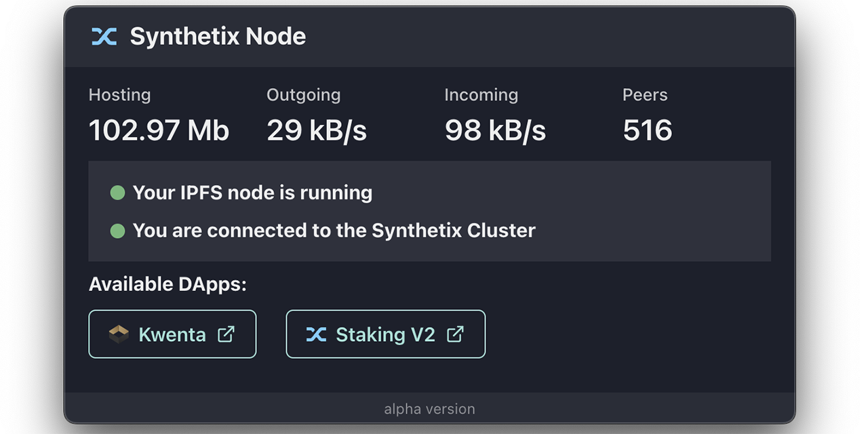This screenshot has width=868, height=434.
Task: Click the external-link icon next to Kwenta
Action: [227, 334]
